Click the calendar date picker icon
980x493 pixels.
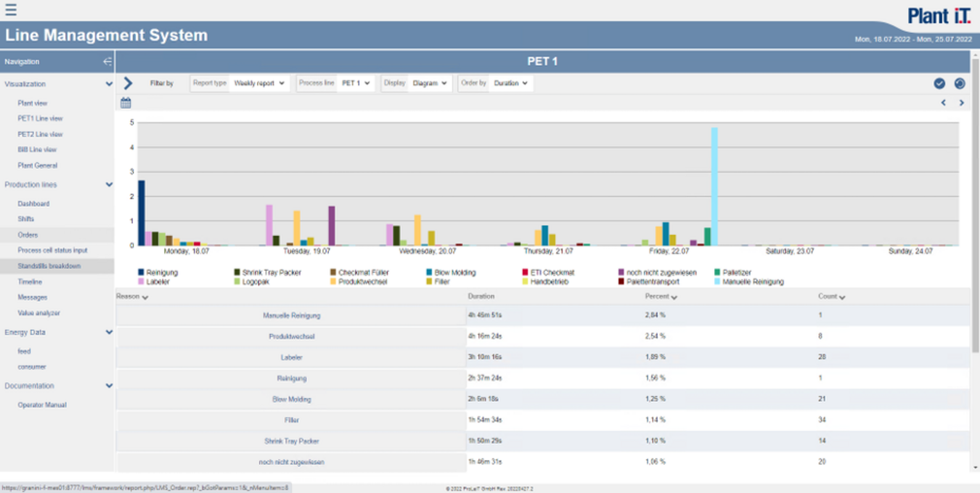tap(126, 103)
